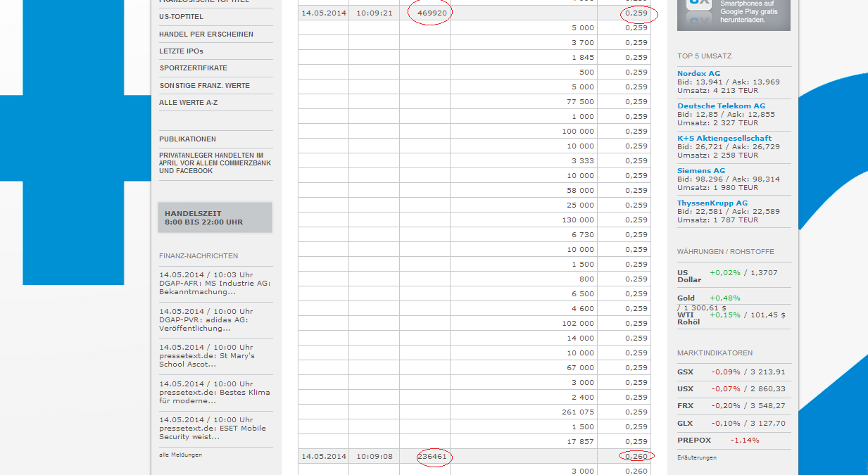
Task: Read the Privatanleger Commerzbank and Facebook article
Action: (215, 163)
